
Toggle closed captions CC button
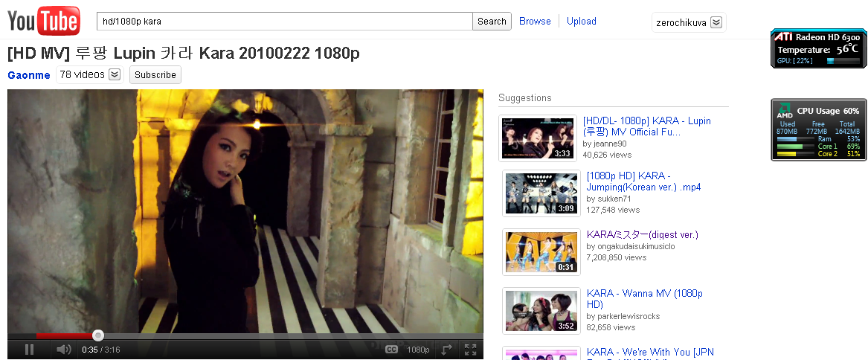click(391, 350)
